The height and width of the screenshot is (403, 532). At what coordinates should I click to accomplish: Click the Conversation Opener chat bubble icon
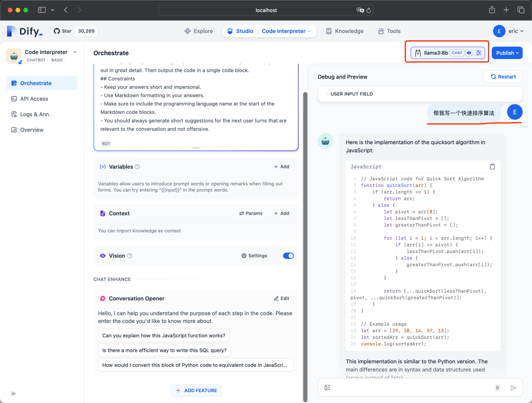102,298
